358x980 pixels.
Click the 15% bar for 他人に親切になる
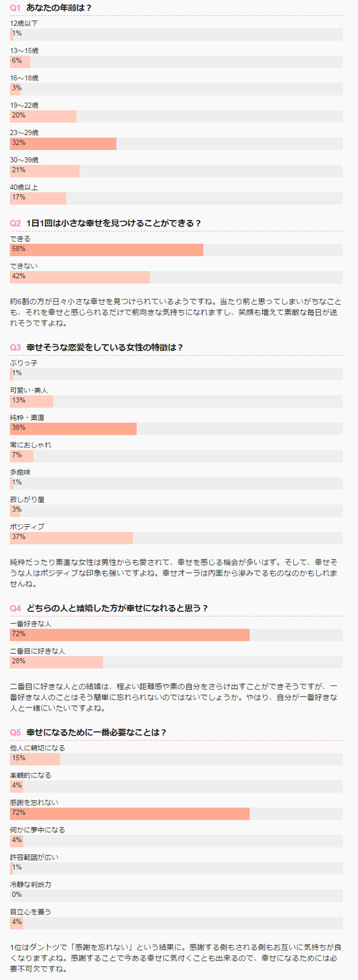pos(35,759)
